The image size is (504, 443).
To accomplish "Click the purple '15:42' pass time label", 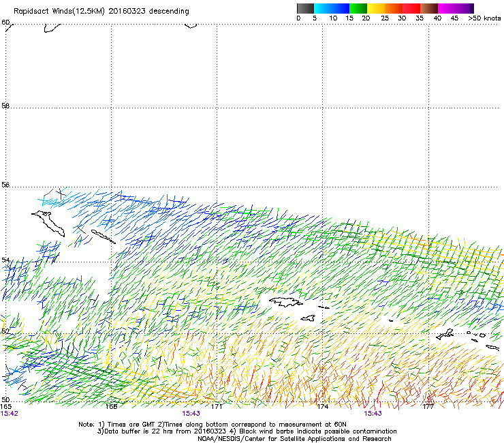I will (x=10, y=414).
